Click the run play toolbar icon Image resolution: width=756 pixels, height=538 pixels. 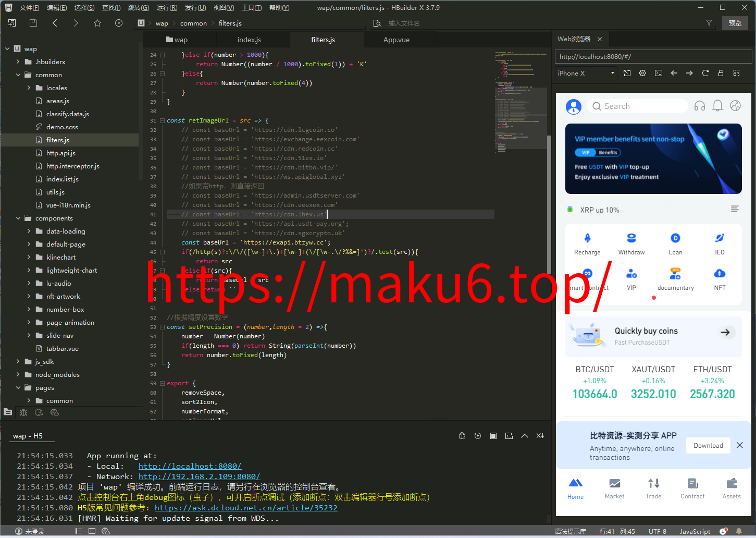pos(119,23)
